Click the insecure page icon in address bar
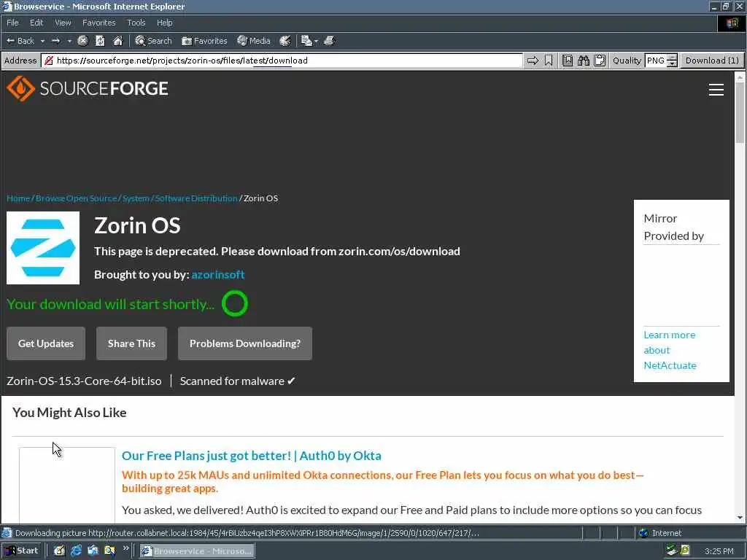 click(x=49, y=61)
